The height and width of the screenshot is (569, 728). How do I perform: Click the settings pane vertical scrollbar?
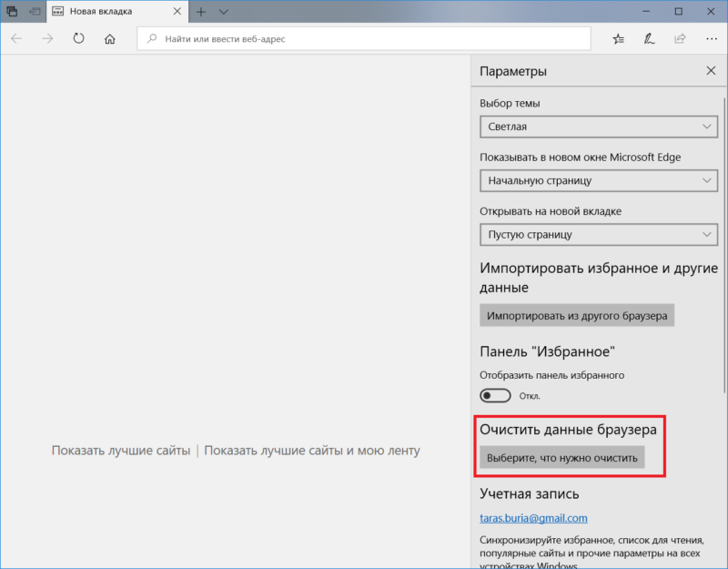point(724,246)
